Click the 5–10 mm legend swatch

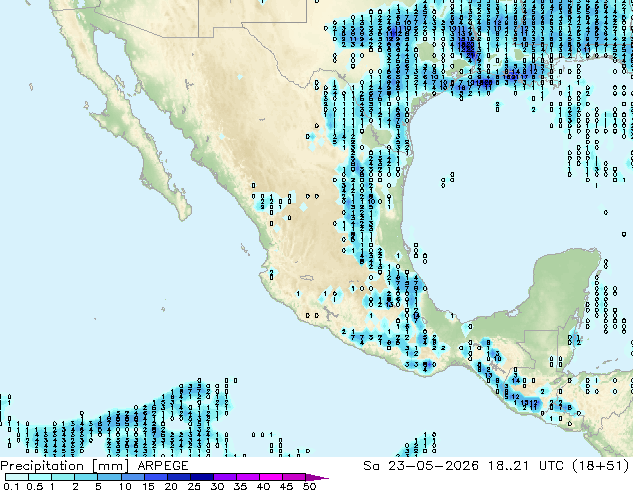tap(109, 477)
